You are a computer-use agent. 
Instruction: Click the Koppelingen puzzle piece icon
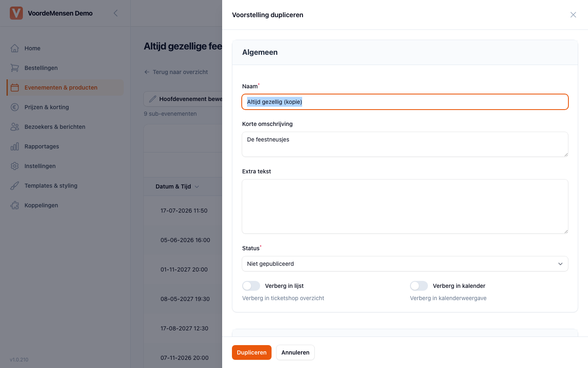[15, 205]
